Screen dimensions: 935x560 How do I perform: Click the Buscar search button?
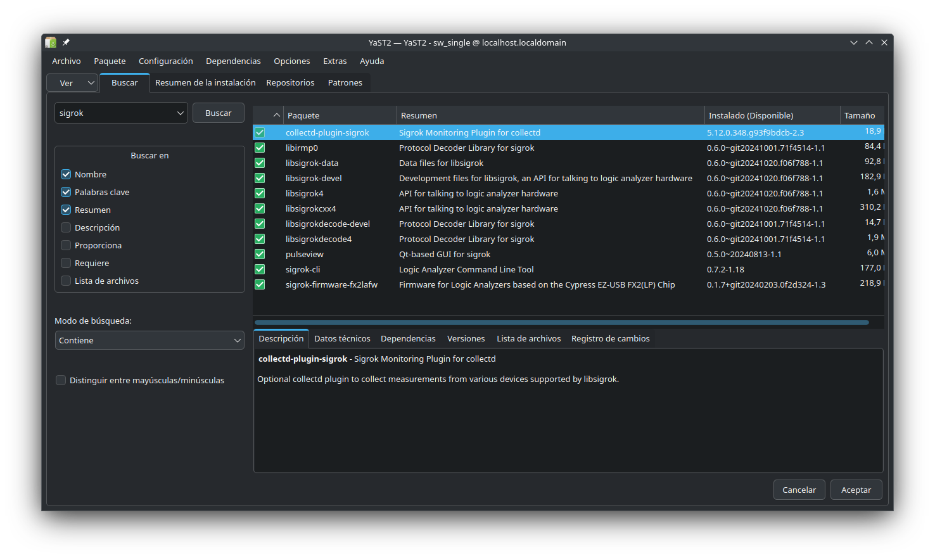tap(219, 113)
